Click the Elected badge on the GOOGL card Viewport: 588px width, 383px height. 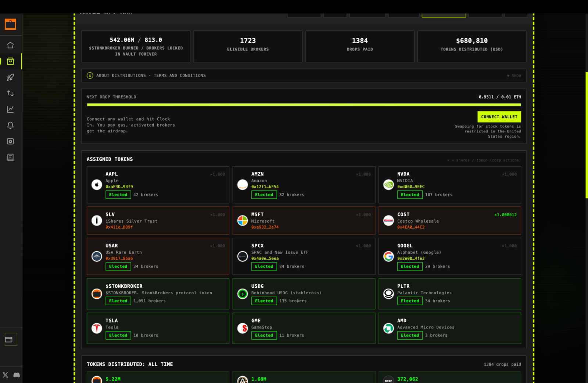[x=410, y=266]
